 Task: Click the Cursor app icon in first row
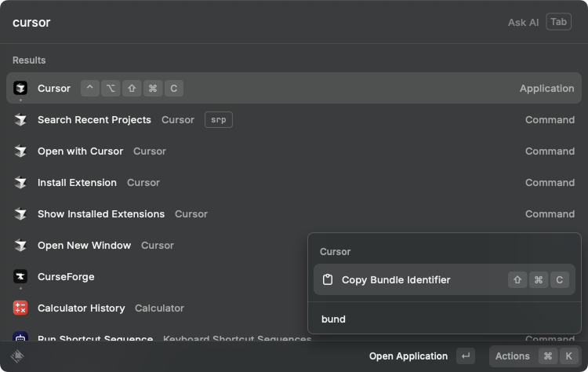tap(20, 88)
